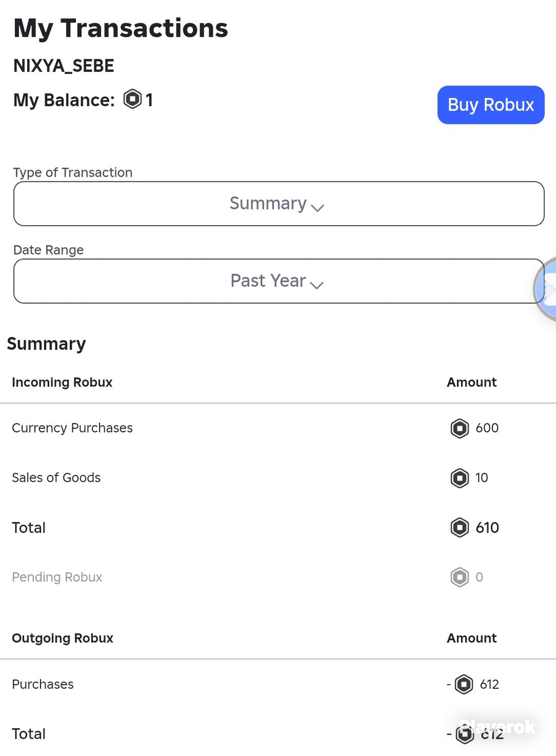Select the Currency Purchases row
The width and height of the screenshot is (556, 756).
278,428
